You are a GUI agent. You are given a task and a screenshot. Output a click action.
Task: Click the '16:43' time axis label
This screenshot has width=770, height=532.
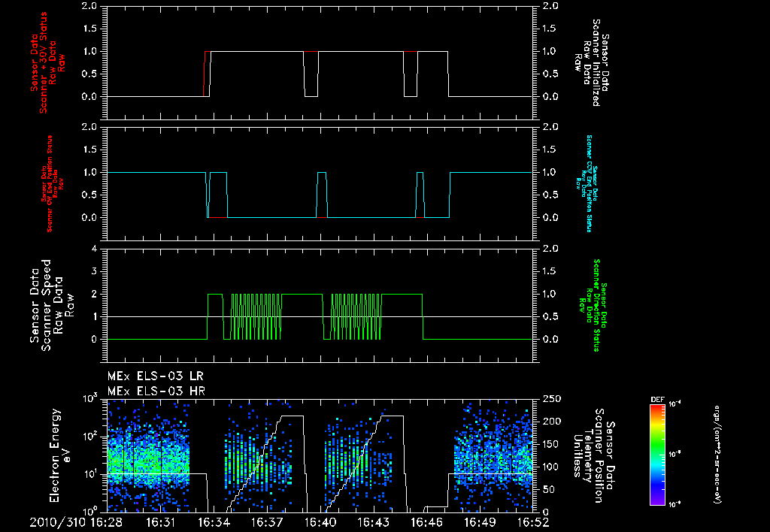coord(373,522)
